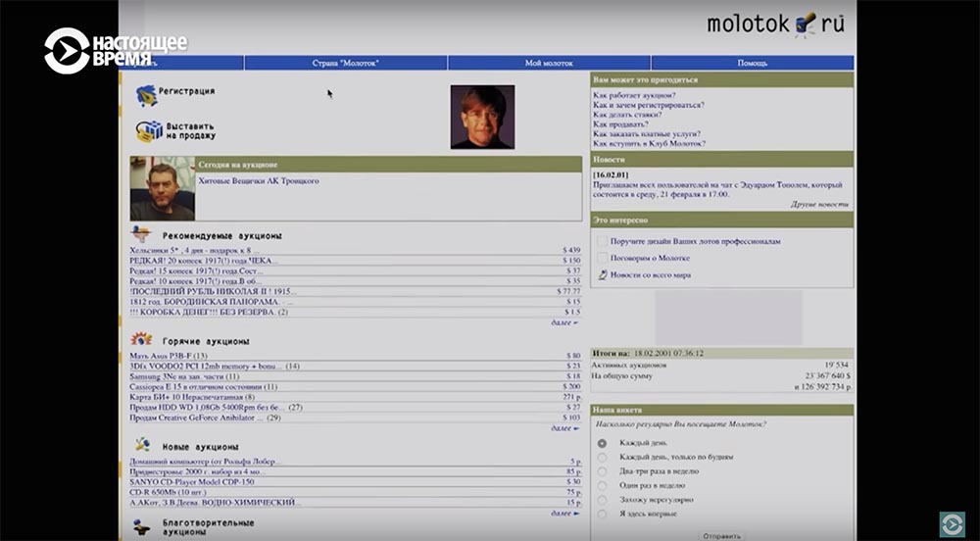Select 'Захожу нерегулярно' radio button

coord(602,500)
